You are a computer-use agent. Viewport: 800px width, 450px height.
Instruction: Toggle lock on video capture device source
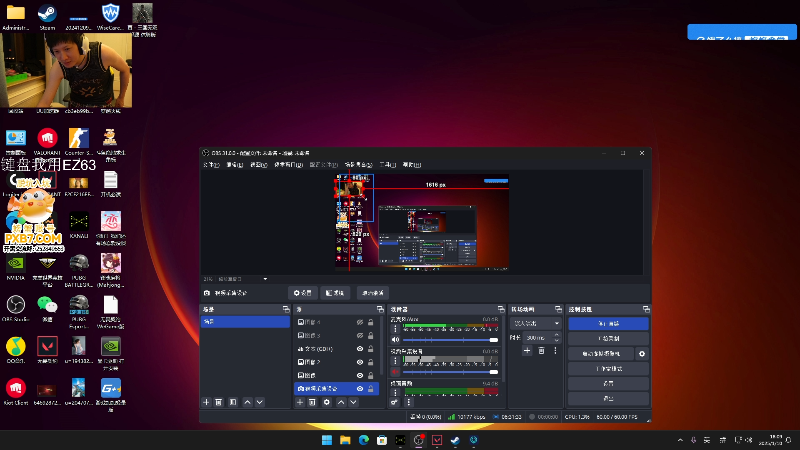point(371,389)
